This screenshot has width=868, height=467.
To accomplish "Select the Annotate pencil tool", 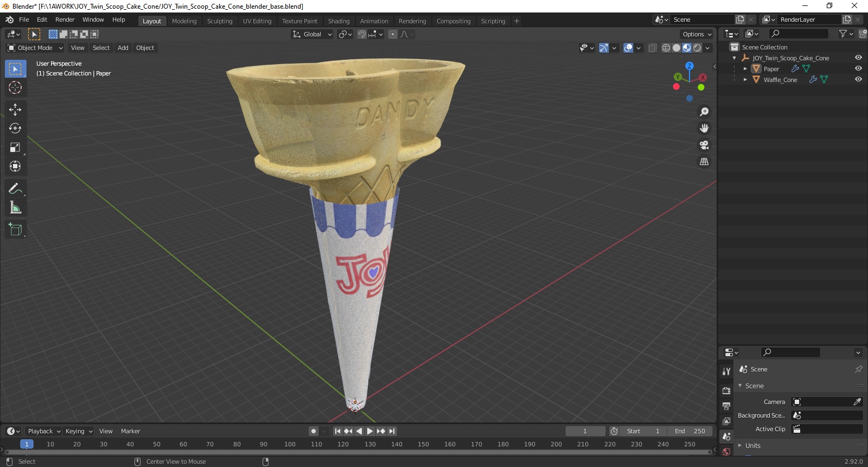I will coord(15,188).
